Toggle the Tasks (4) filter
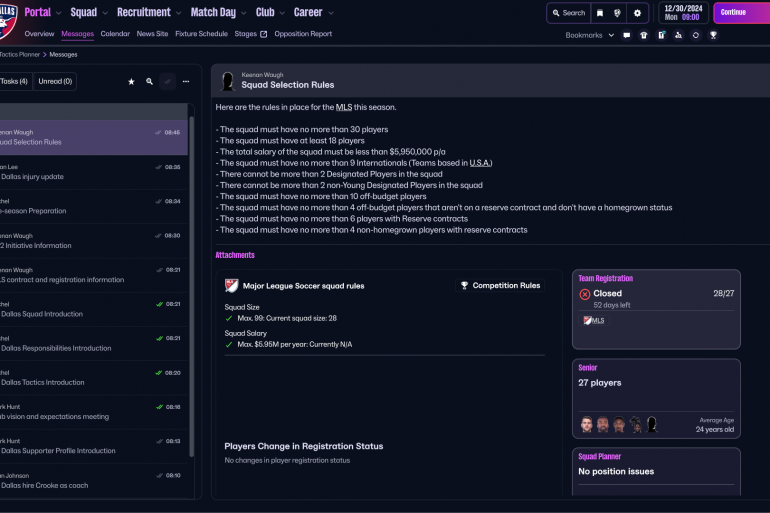 click(x=14, y=82)
